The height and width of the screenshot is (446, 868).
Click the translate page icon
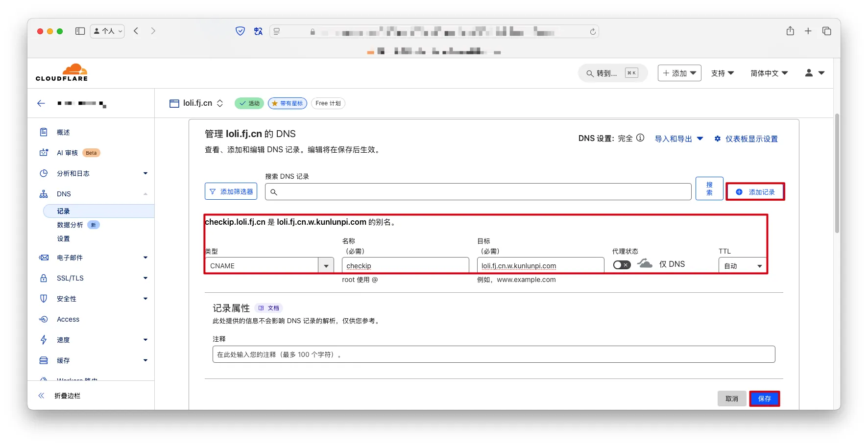click(x=258, y=31)
